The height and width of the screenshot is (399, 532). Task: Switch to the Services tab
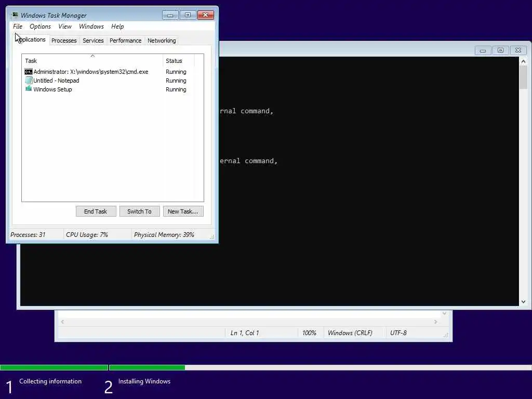[93, 41]
